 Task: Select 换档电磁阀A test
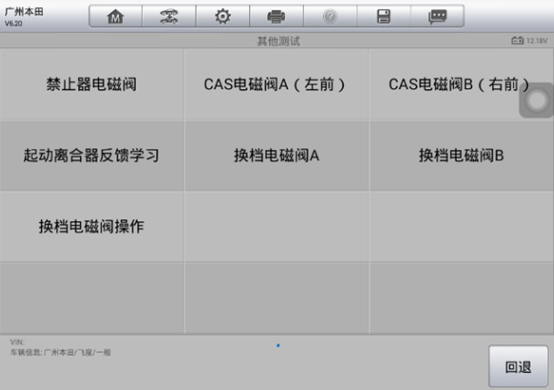click(276, 155)
